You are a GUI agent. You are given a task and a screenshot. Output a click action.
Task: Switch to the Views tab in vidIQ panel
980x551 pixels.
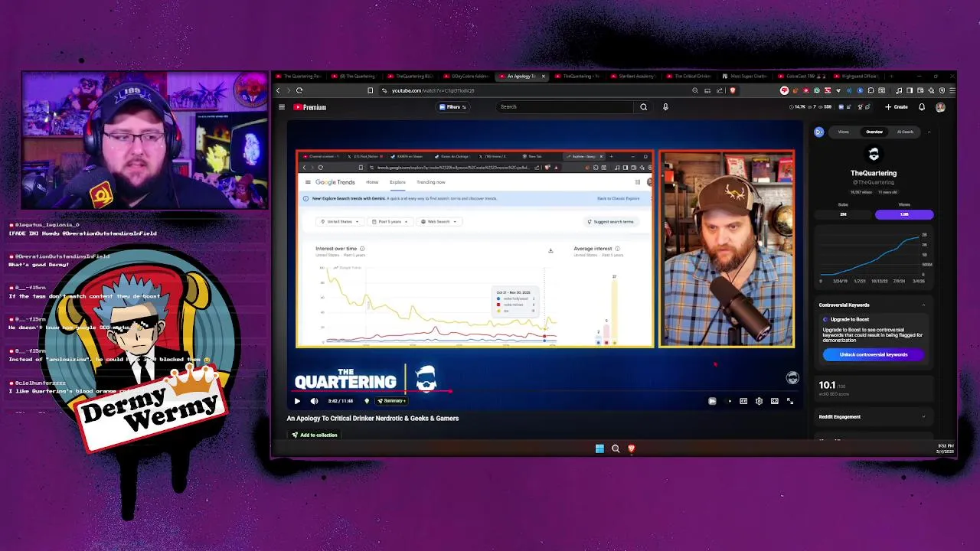[x=843, y=132]
